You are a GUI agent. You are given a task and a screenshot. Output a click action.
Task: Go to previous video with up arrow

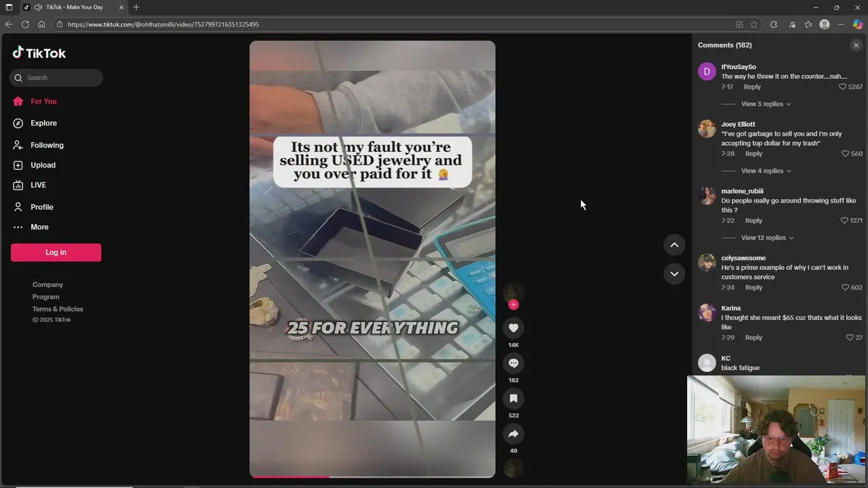coord(674,245)
